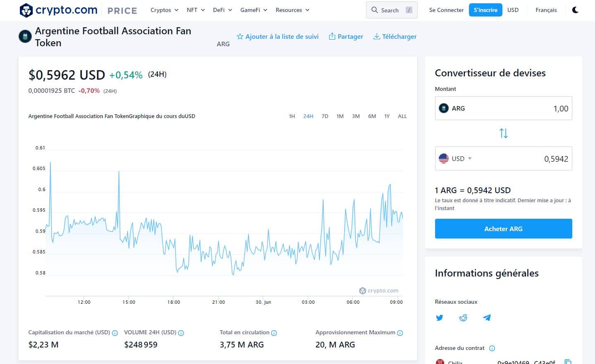This screenshot has height=364, width=595.
Task: Click the +0,54% change text
Action: tap(126, 75)
